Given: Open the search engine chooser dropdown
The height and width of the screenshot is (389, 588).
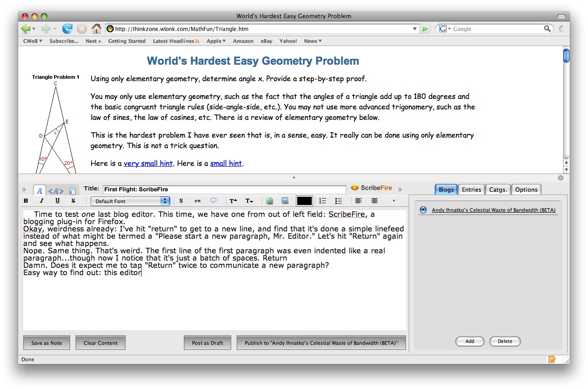Looking at the screenshot, I should pyautogui.click(x=449, y=29).
